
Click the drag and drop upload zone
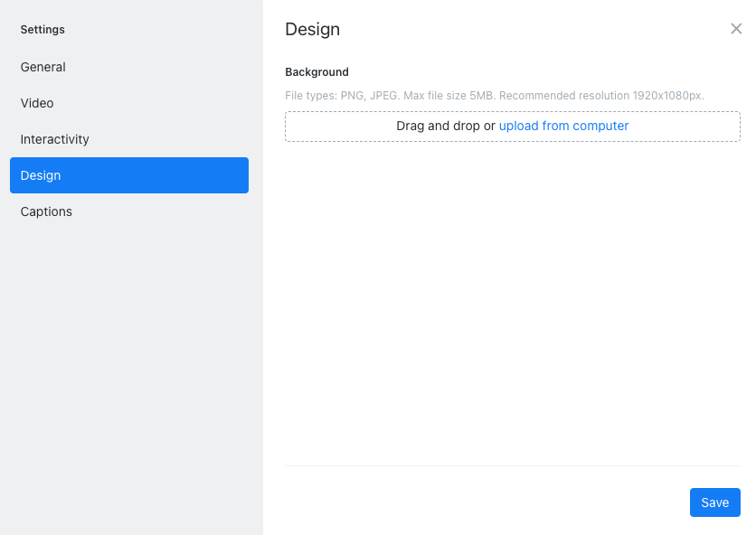point(513,126)
